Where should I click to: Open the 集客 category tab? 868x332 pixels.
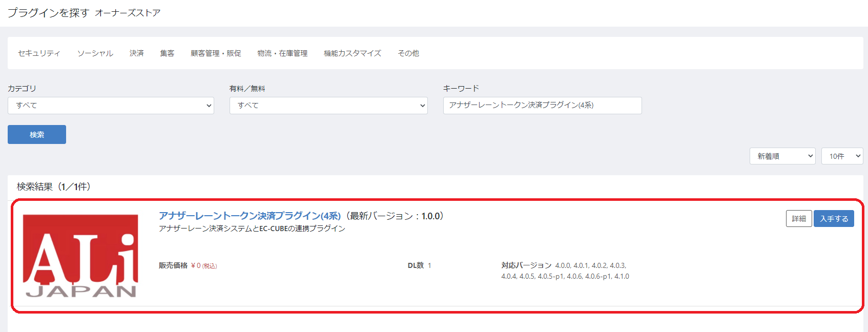(167, 53)
